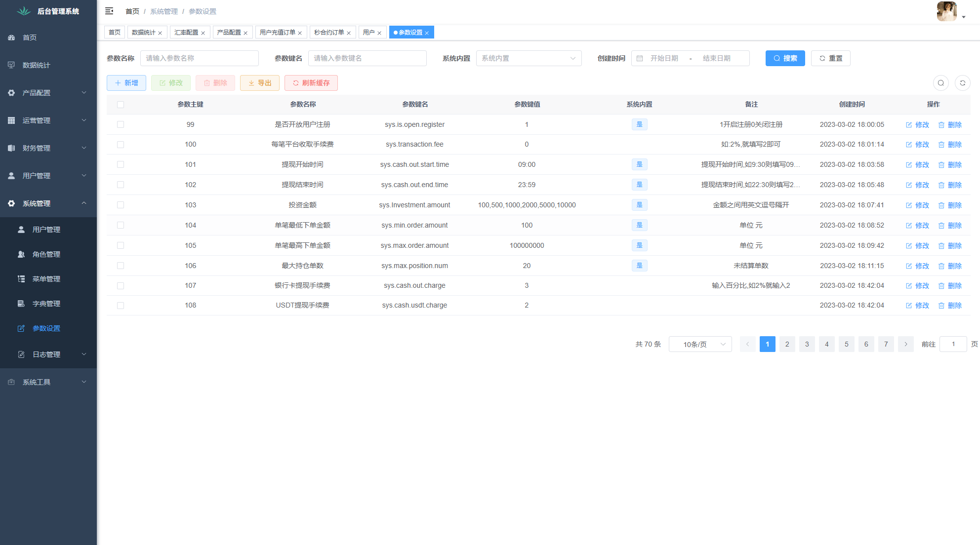
Task: Switch to the 数据统计 tab
Action: pyautogui.click(x=143, y=33)
